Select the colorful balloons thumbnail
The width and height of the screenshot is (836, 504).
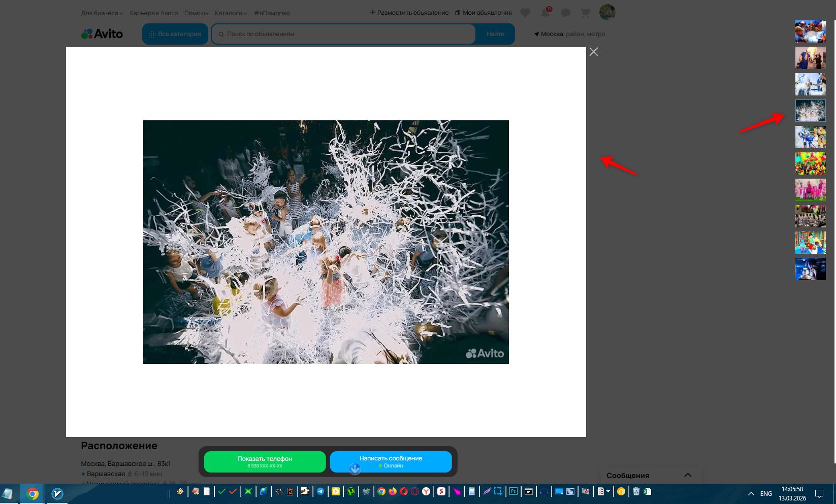(x=810, y=163)
